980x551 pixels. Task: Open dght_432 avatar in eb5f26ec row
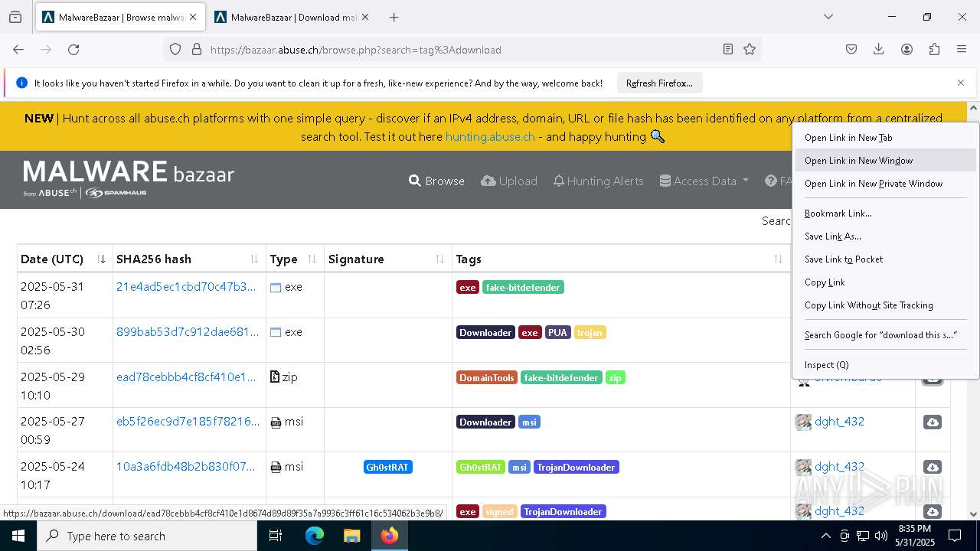803,422
